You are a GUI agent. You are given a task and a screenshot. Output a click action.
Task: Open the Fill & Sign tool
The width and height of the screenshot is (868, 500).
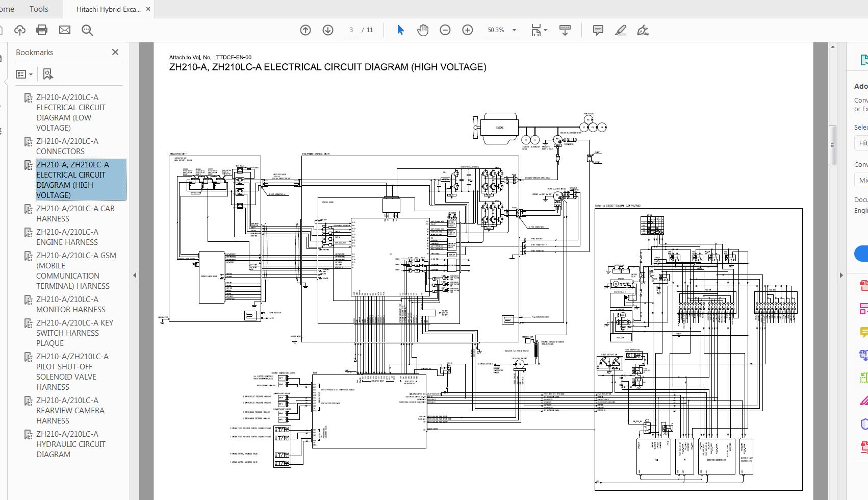[x=643, y=30]
